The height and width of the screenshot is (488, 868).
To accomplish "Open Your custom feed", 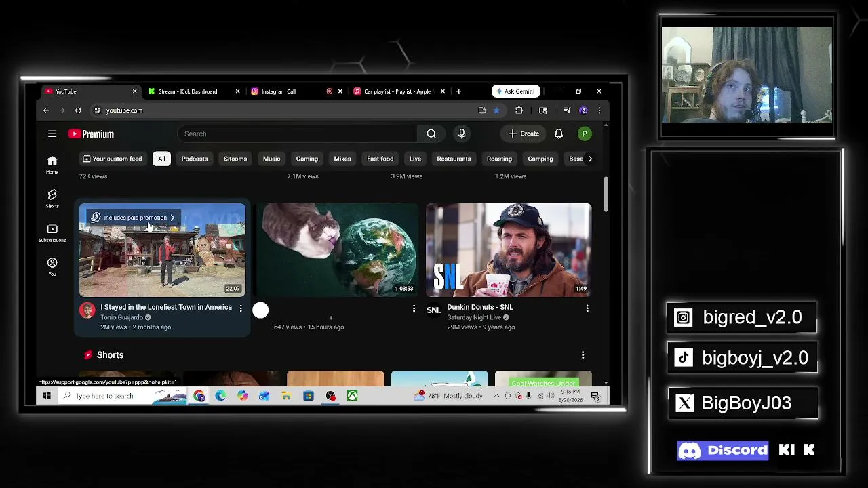I will [113, 159].
